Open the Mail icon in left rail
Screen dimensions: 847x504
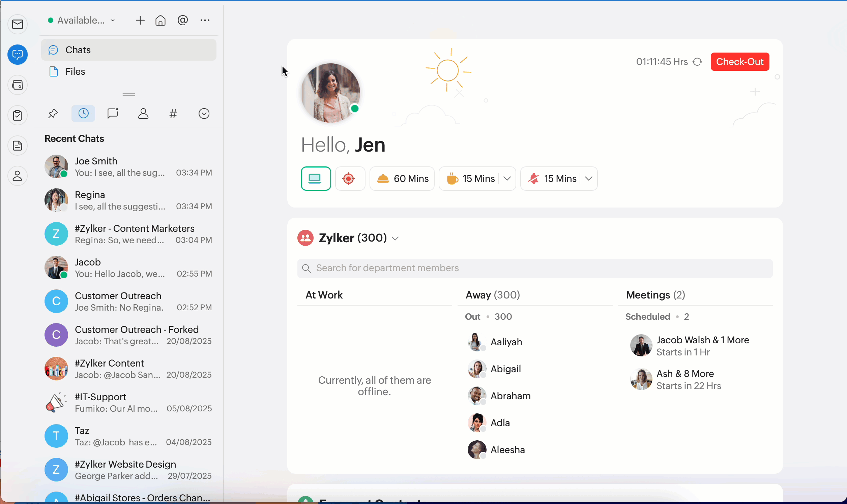(x=18, y=24)
